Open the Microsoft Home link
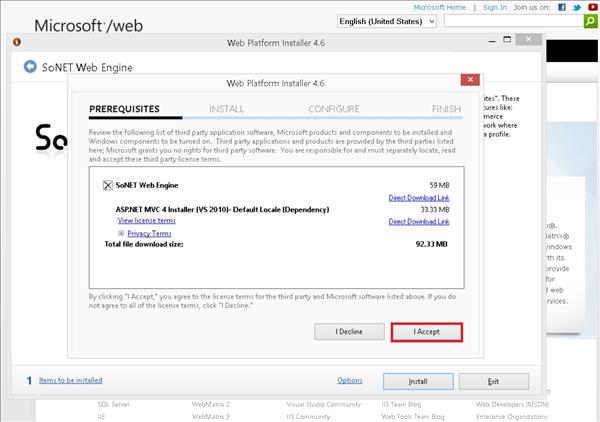 coord(440,7)
